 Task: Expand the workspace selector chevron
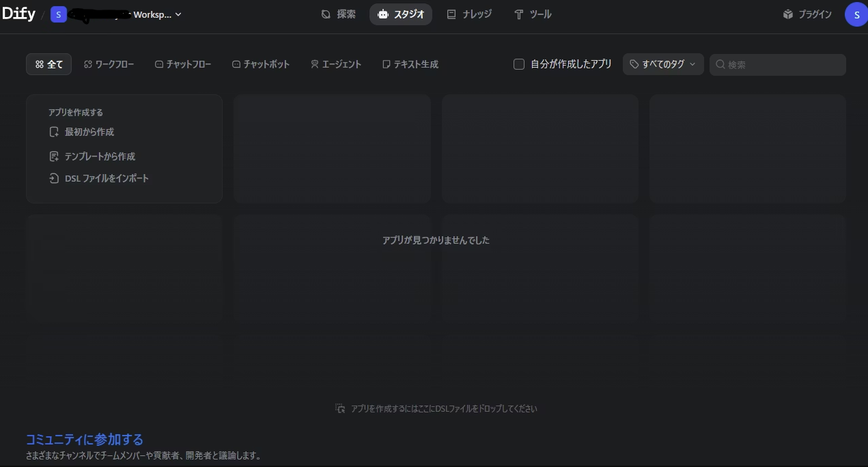pyautogui.click(x=178, y=14)
